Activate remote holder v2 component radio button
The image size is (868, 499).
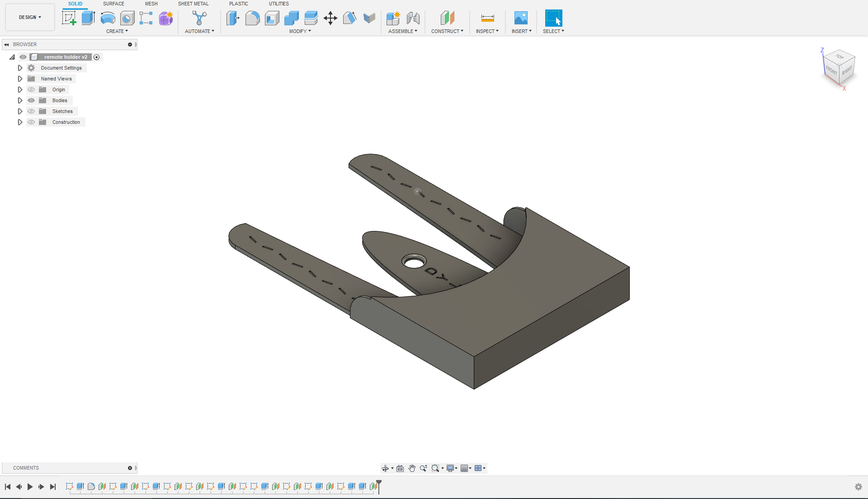point(97,57)
